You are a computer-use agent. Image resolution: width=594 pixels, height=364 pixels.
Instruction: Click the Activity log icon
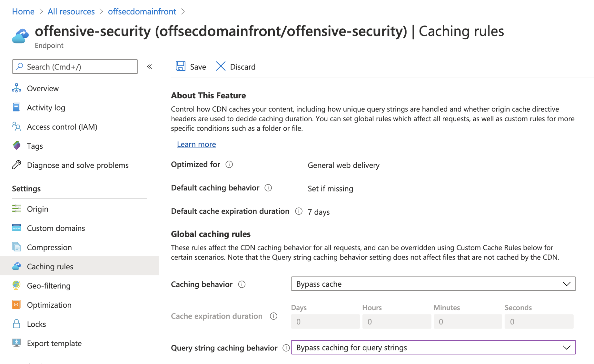(16, 107)
